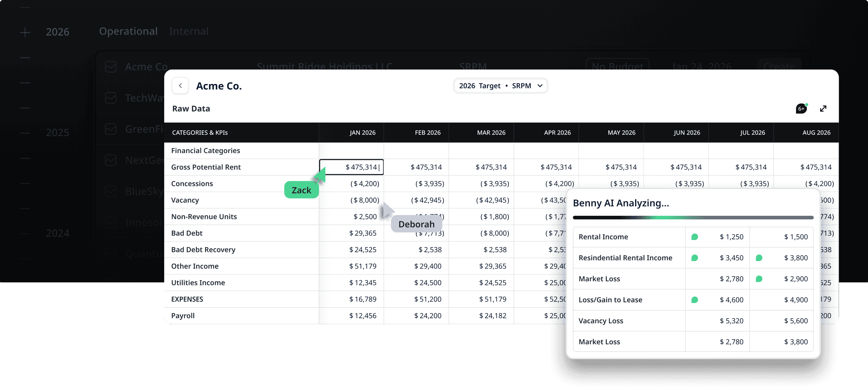
Task: Click the chart icon next to NextGe row
Action: click(x=111, y=160)
